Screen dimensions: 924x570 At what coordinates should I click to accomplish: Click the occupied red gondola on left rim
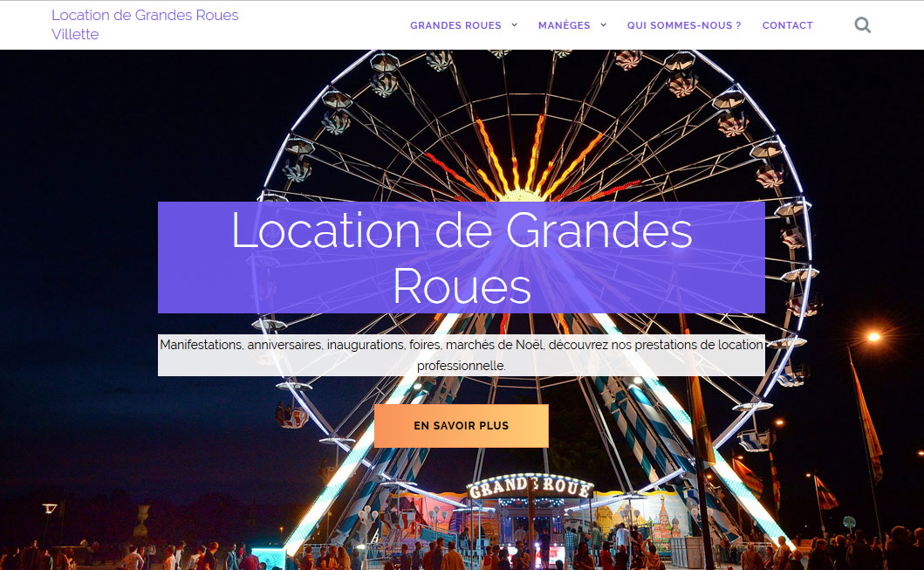coord(291,415)
